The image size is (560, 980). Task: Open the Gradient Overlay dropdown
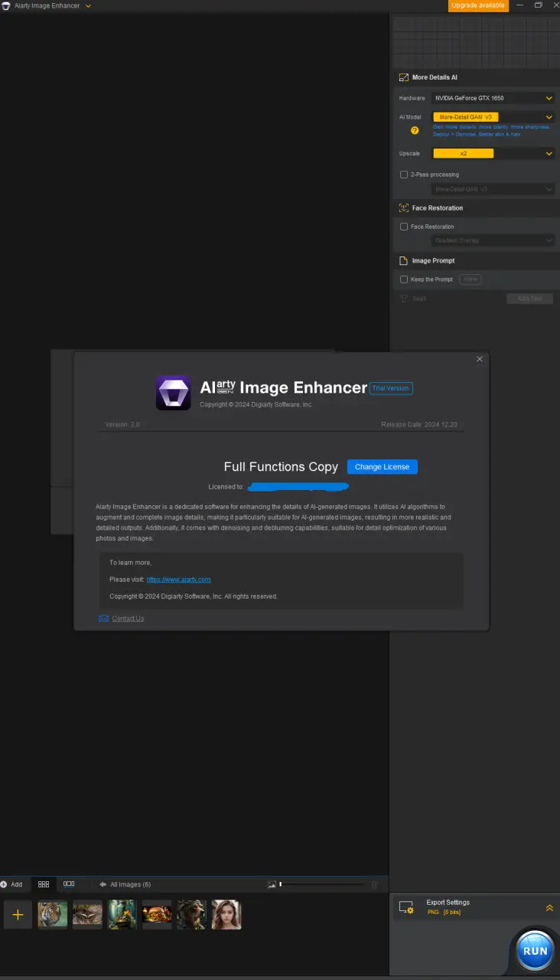coord(493,240)
